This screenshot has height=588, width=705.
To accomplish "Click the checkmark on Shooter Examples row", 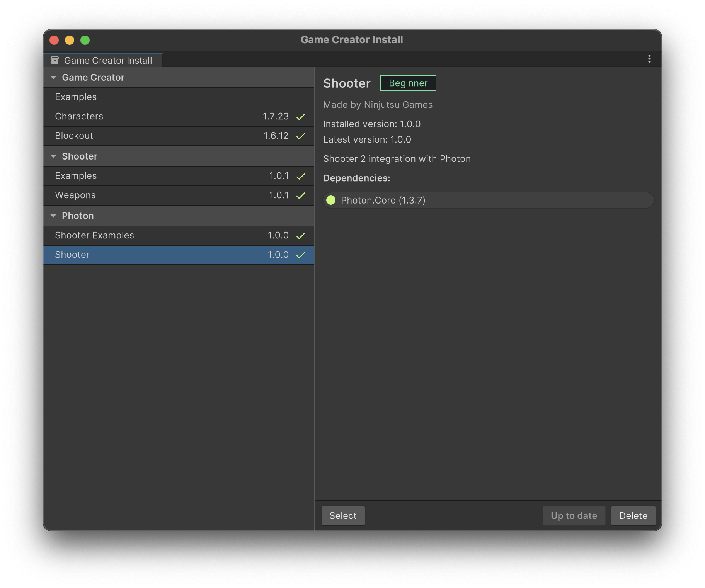I will [301, 236].
